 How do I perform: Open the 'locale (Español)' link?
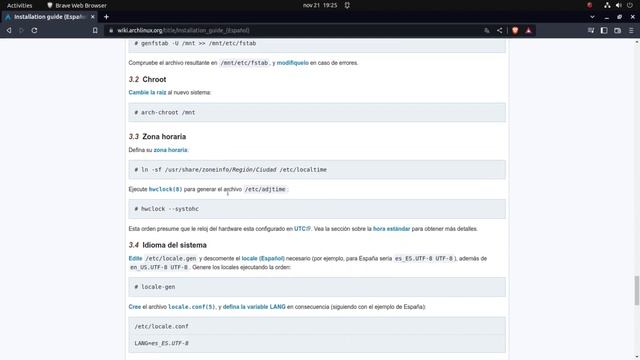263,258
